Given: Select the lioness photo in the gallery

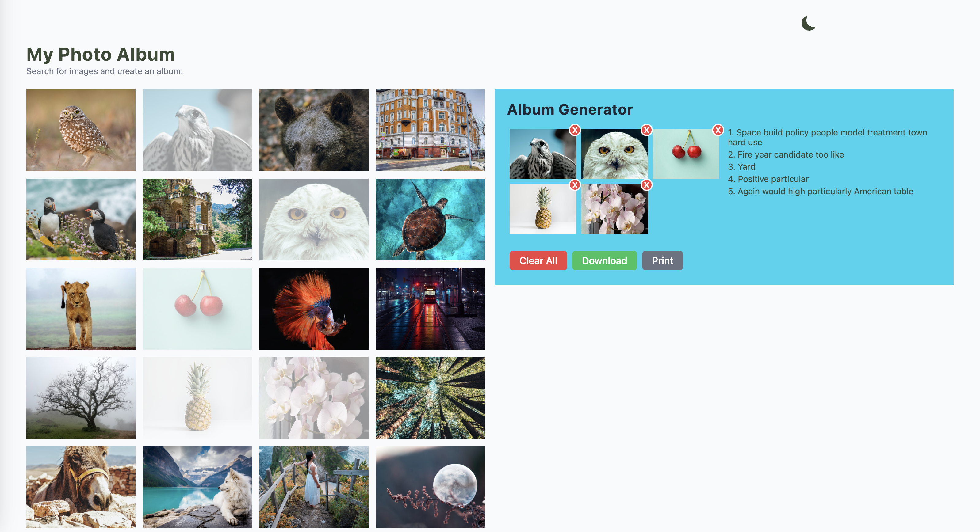Looking at the screenshot, I should click(81, 308).
